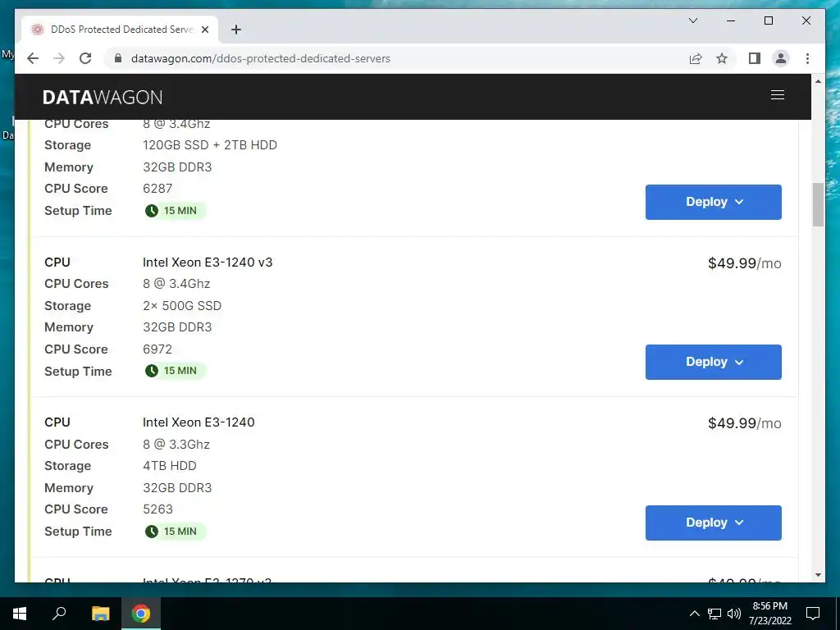
Task: Select the Intel Xeon E3-1240 v3 text
Action: coord(208,262)
